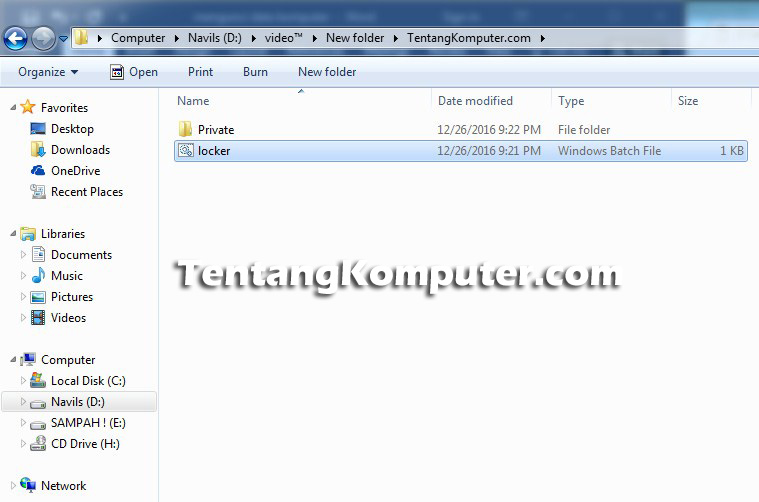Click the Pictures library icon
The height and width of the screenshot is (502, 759).
[38, 297]
